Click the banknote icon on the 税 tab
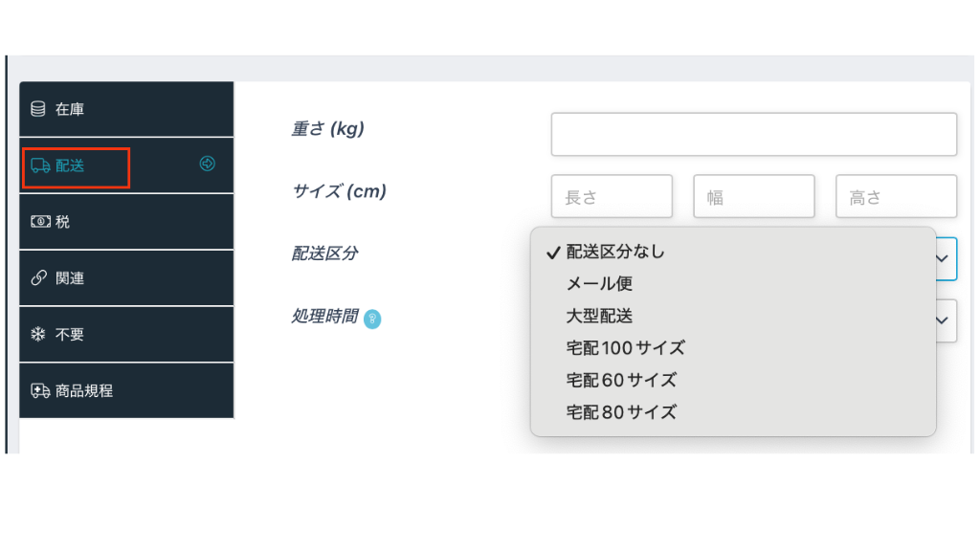980x551 pixels. 38,221
